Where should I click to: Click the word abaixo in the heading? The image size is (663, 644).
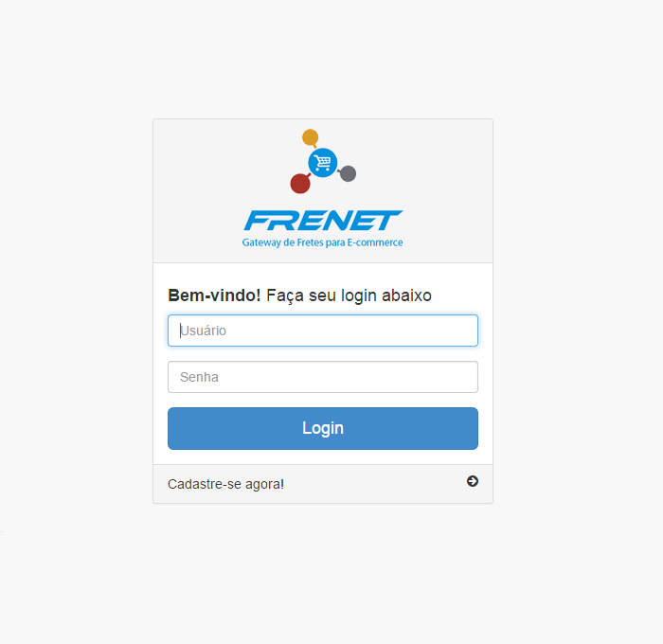406,295
